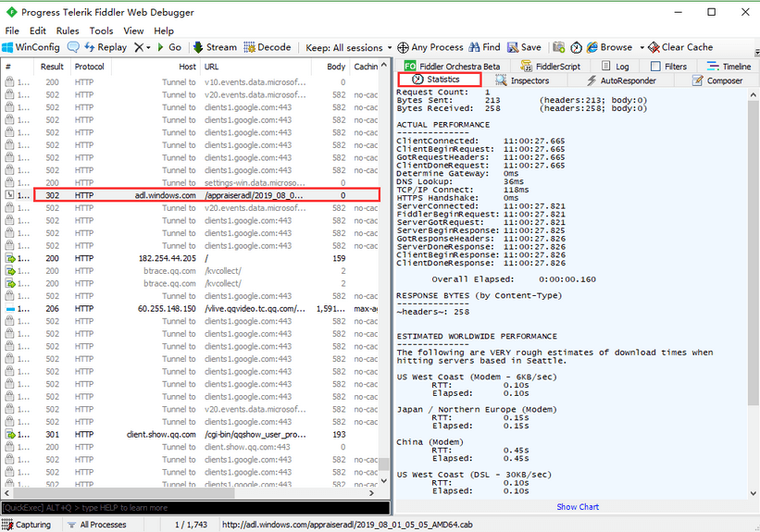Open the View menu
This screenshot has width=760, height=532.
133,31
